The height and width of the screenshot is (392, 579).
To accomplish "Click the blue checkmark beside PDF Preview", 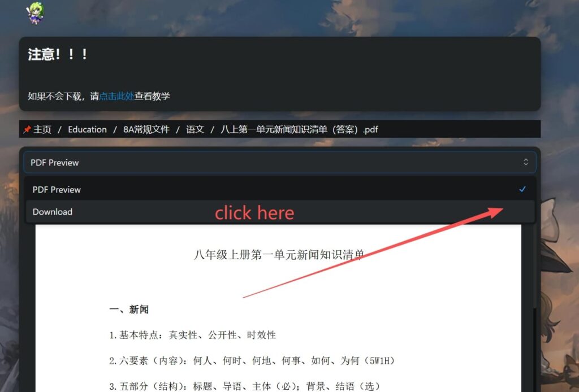I will 522,189.
